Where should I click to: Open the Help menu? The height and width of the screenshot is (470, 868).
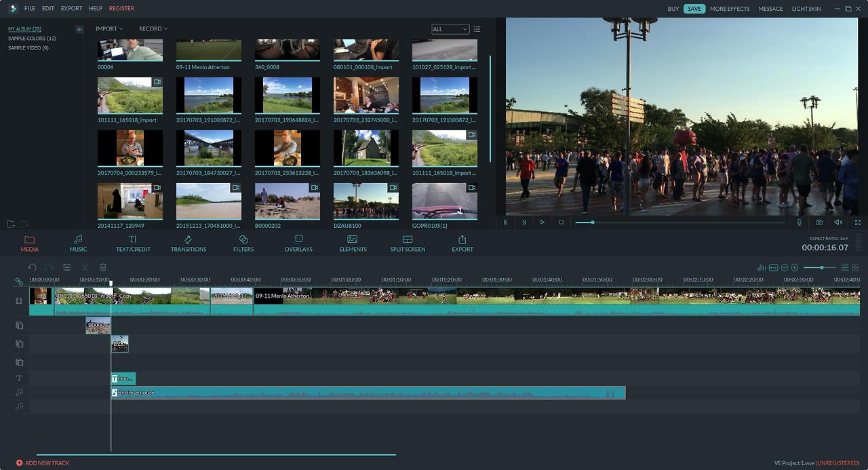[x=96, y=8]
